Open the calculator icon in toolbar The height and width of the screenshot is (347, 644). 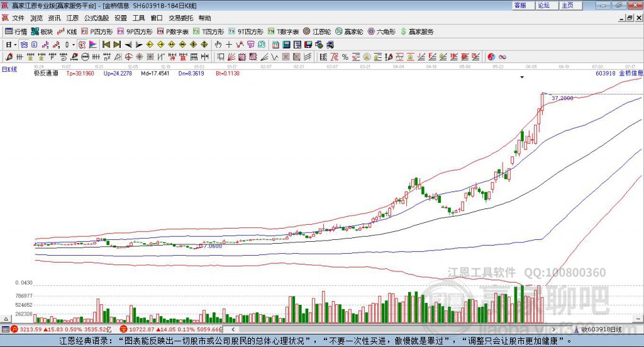286,45
